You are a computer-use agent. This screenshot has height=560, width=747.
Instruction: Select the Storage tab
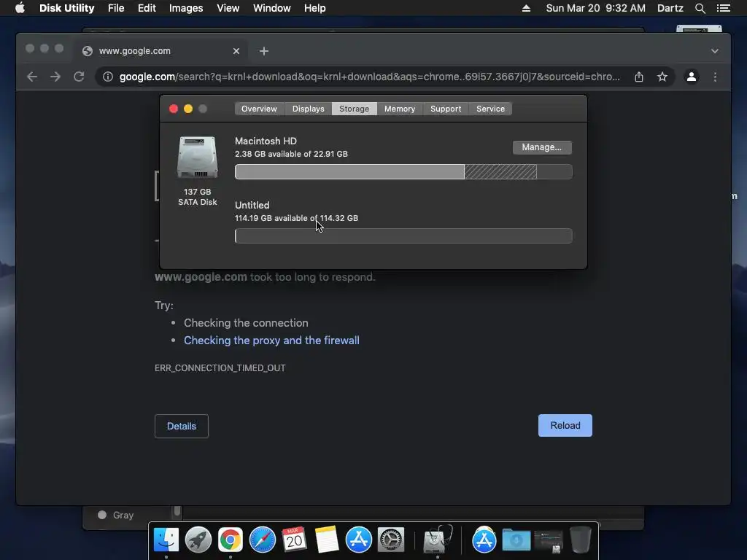click(354, 109)
